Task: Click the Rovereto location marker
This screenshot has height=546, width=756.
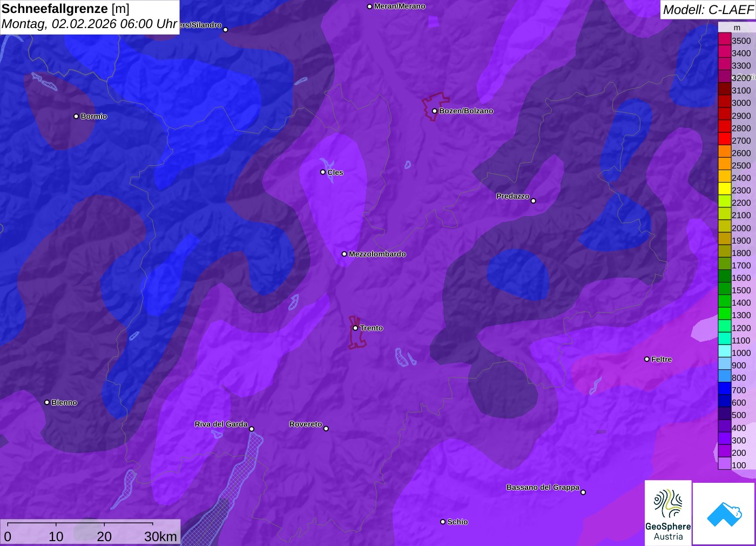Action: coord(326,429)
